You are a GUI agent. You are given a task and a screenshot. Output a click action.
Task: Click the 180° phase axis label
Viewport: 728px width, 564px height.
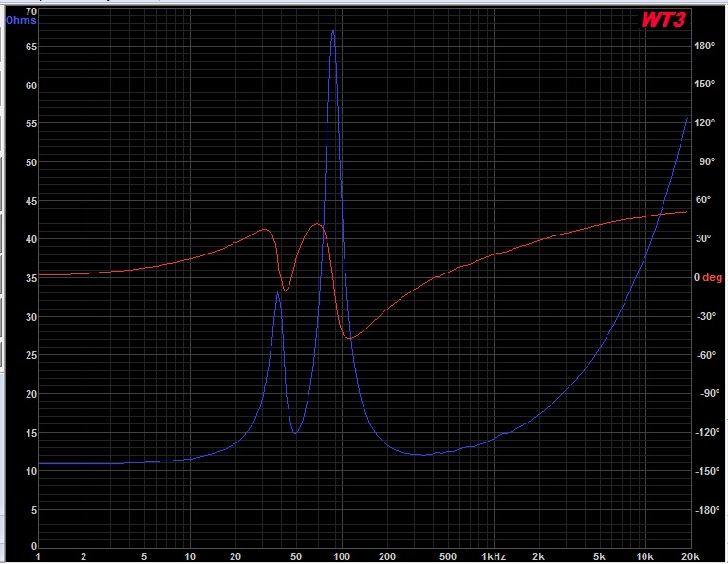[x=704, y=46]
